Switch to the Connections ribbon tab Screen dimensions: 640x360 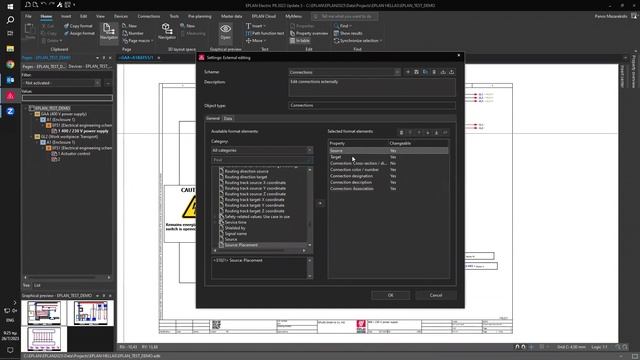coord(149,16)
